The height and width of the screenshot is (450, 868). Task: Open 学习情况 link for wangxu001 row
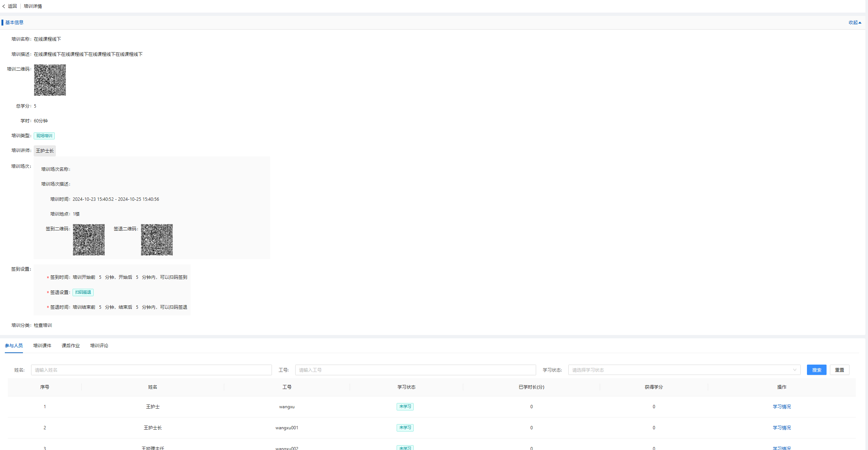pyautogui.click(x=781, y=428)
